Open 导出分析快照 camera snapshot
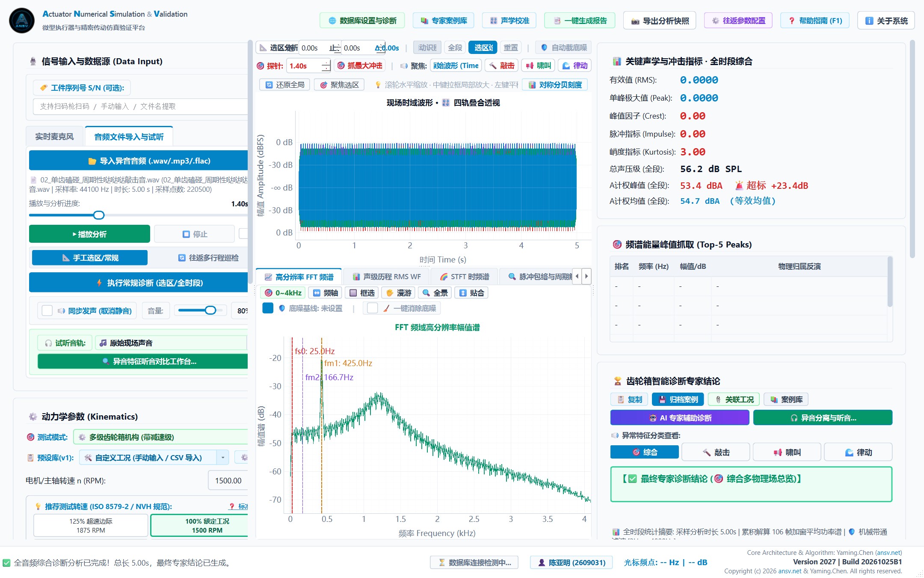The image size is (924, 578). 660,21
